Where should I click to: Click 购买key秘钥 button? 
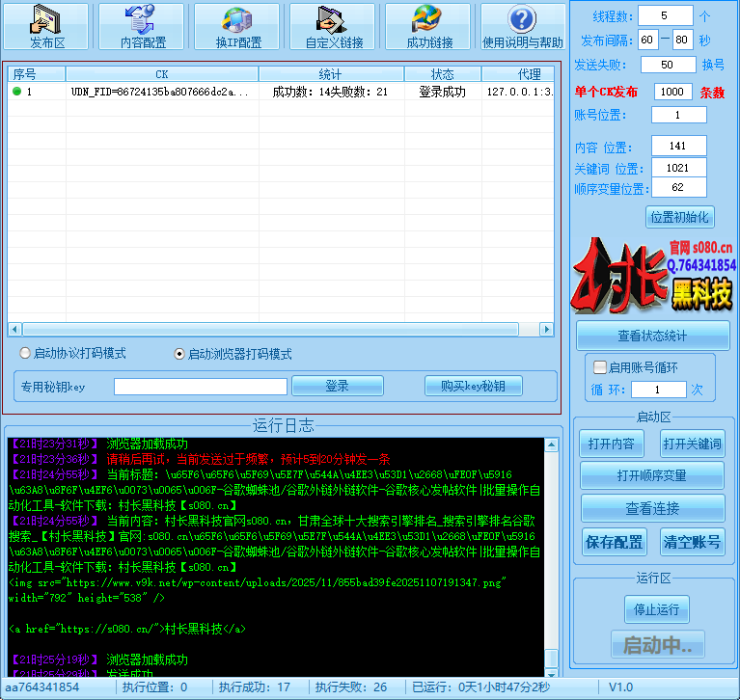tap(474, 386)
